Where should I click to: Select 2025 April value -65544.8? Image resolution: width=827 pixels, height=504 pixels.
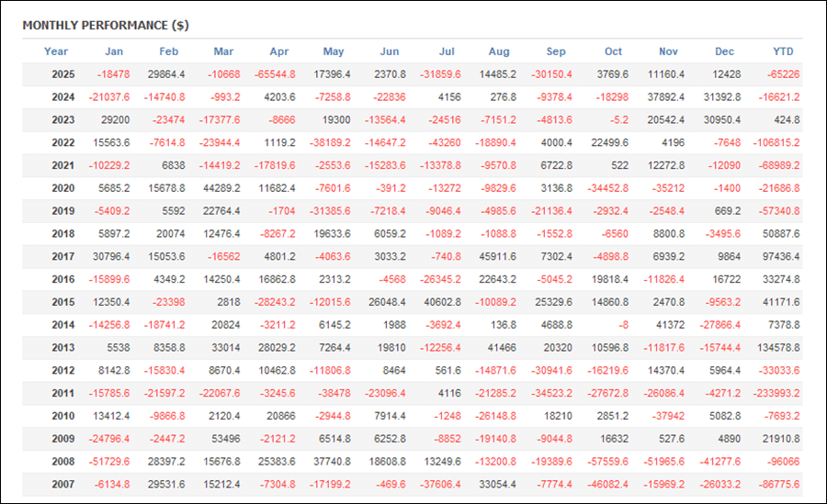pyautogui.click(x=275, y=73)
